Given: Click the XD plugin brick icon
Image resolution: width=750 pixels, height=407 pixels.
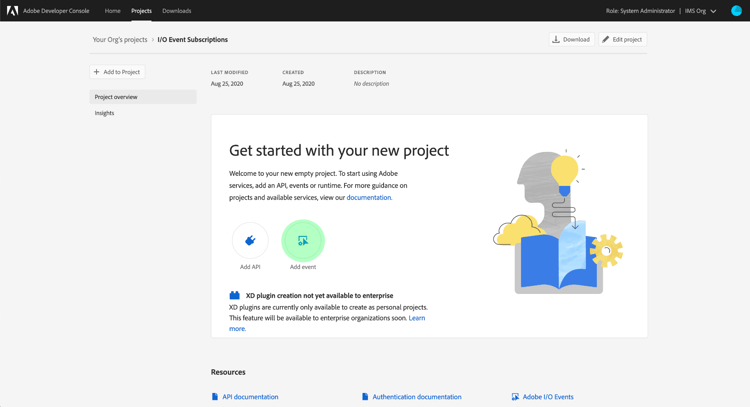Looking at the screenshot, I should coord(234,295).
